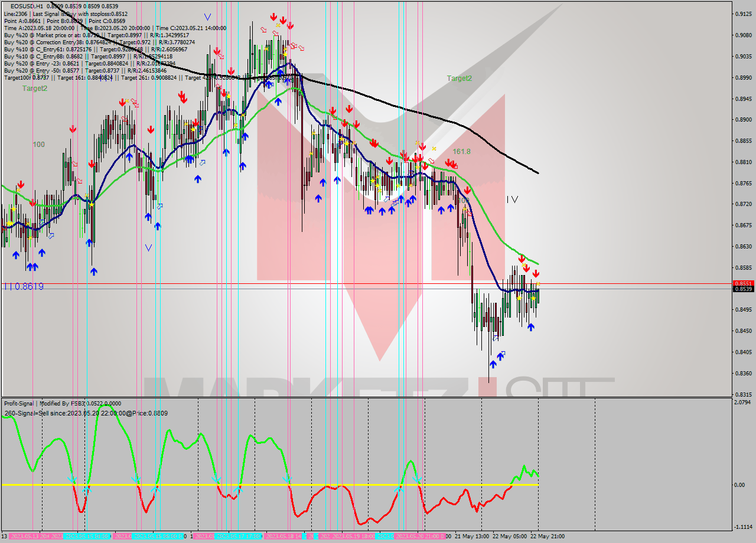Click the blue 0.8619 level label
Screen dimensions: 756x543
coord(24,286)
